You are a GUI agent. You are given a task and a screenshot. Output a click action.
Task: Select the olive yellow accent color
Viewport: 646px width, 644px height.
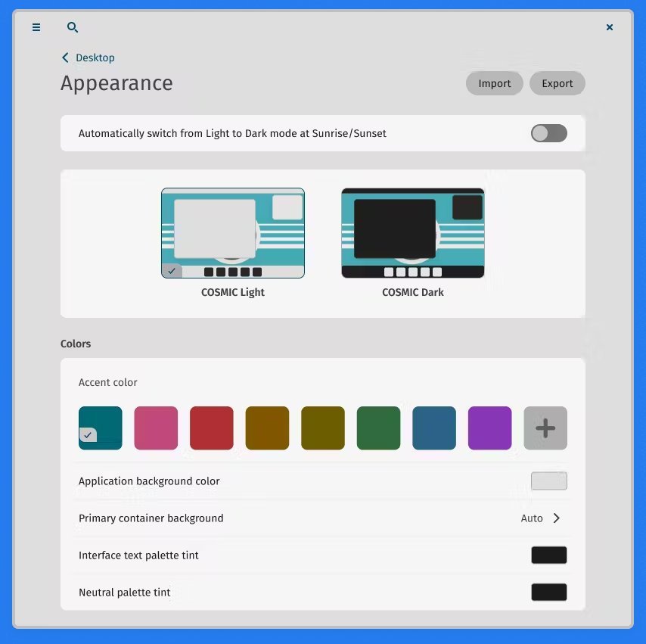click(x=323, y=428)
